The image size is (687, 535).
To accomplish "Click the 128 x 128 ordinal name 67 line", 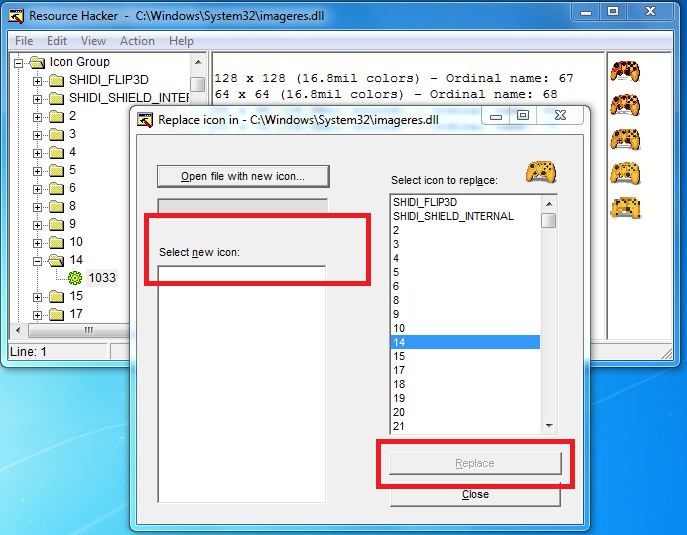I will [x=393, y=78].
